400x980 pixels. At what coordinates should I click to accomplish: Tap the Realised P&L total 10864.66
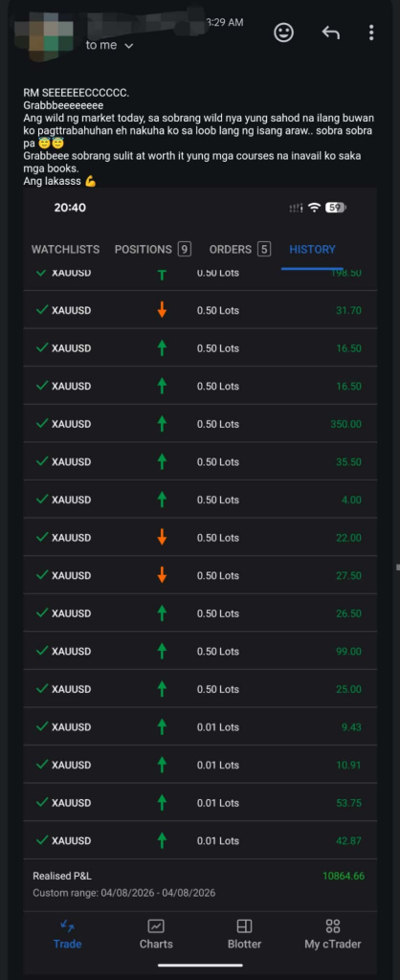point(344,876)
